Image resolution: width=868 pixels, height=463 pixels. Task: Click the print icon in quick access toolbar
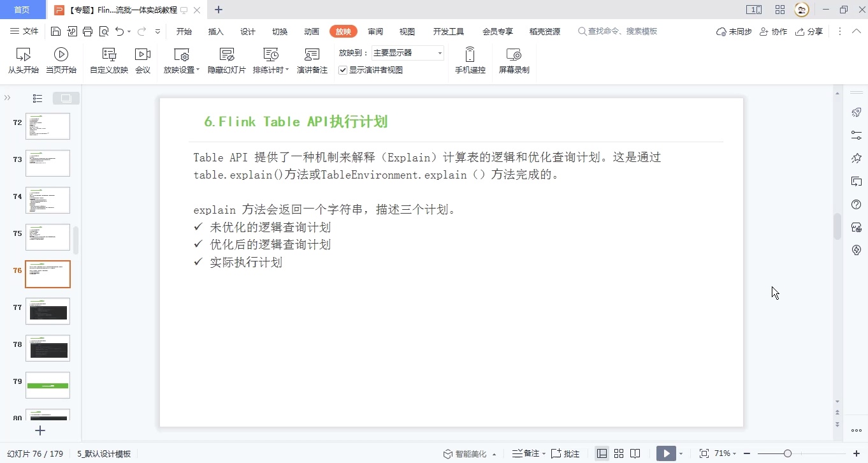tap(87, 31)
